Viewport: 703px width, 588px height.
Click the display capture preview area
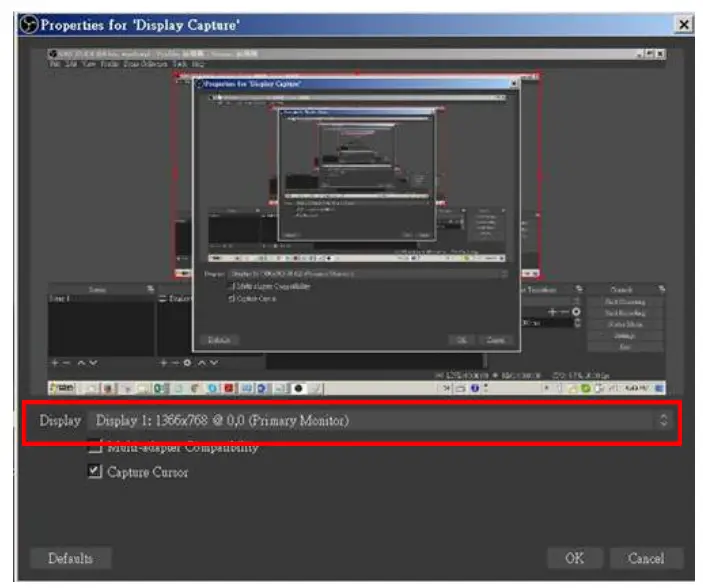[356, 222]
